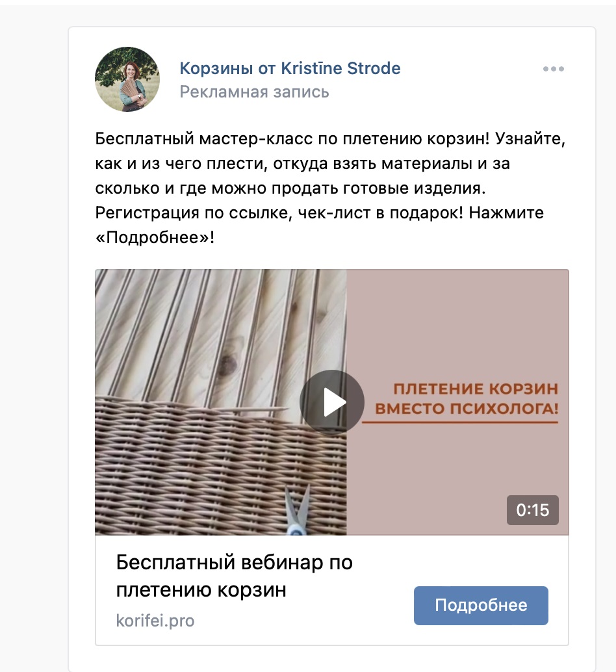Viewport: 616px width, 672px height.
Task: Click the orange underline beneath the video caption
Action: tap(460, 422)
